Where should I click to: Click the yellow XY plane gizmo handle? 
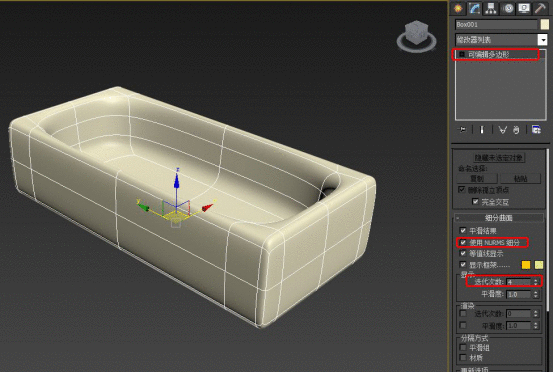176,215
